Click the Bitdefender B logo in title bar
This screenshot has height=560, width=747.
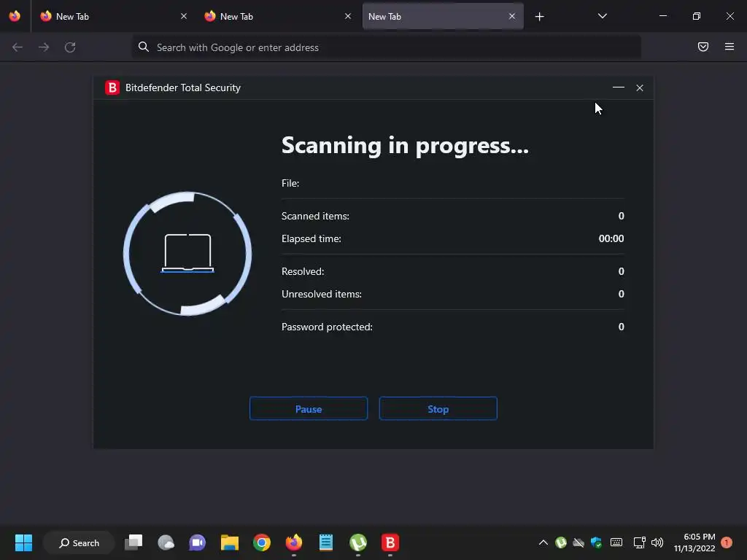pos(112,87)
